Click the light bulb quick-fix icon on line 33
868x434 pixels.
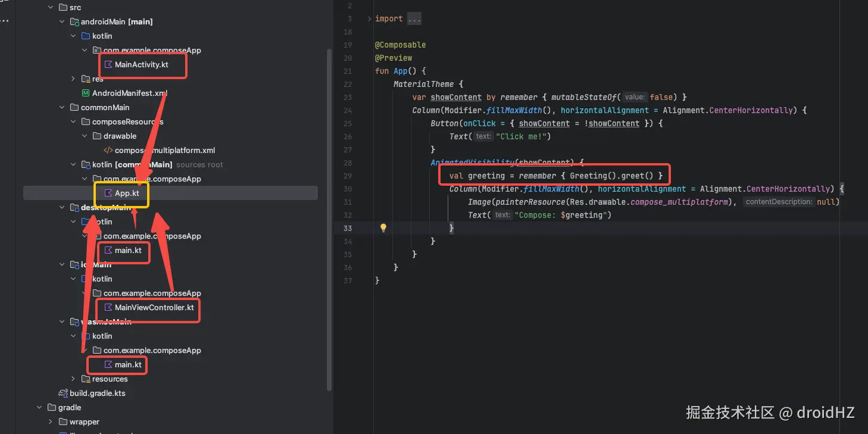coord(383,228)
